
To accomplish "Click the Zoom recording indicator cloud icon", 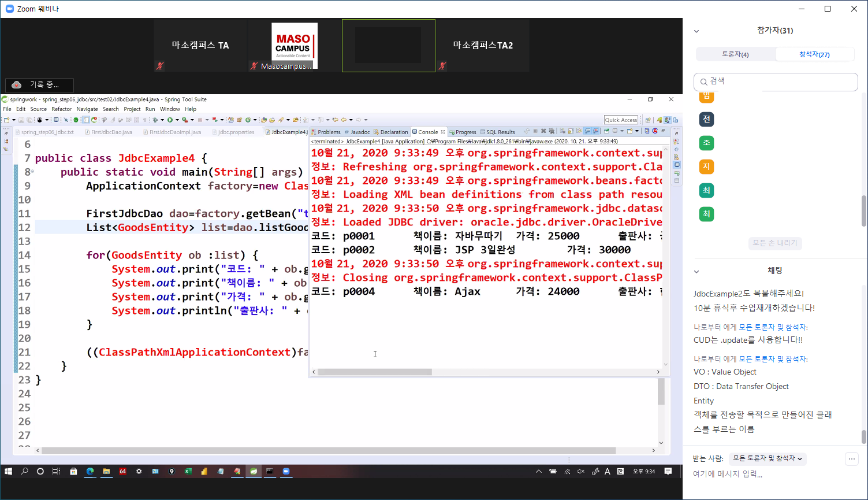I will click(17, 85).
